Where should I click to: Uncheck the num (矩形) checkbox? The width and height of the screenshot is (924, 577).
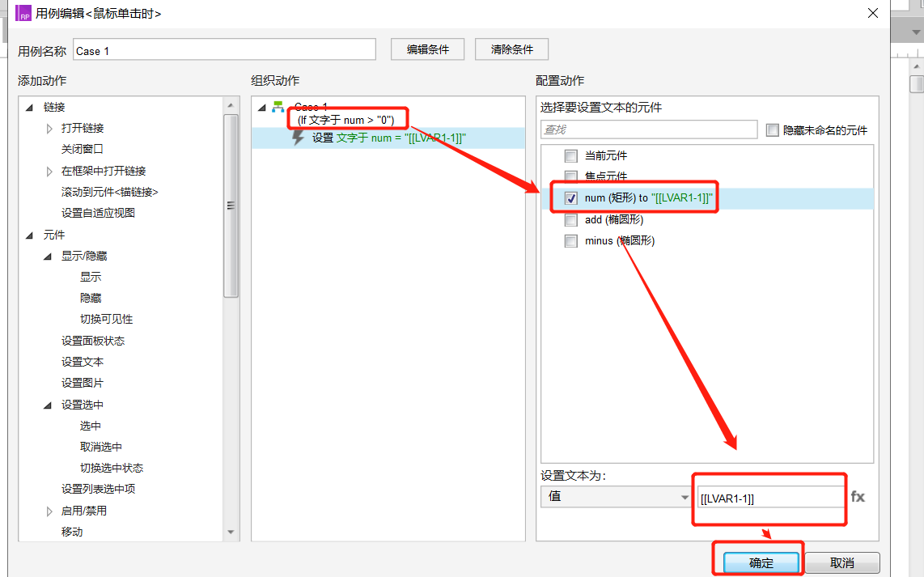coord(570,198)
